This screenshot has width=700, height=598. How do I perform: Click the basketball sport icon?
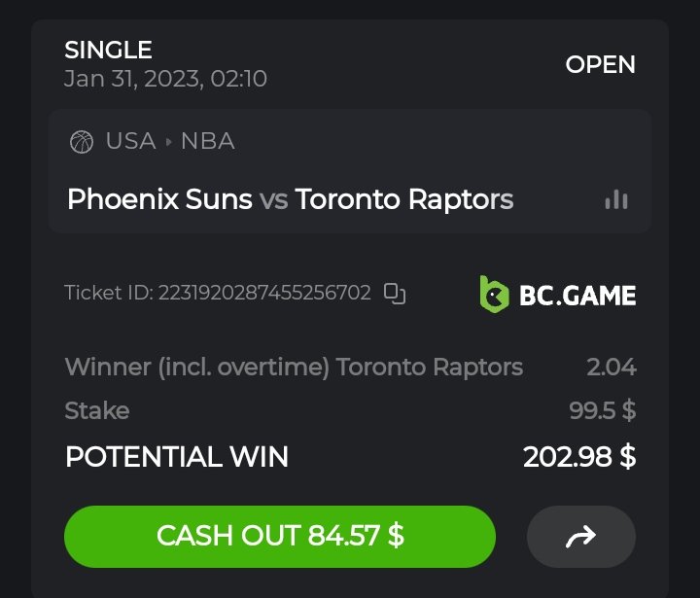tap(82, 142)
